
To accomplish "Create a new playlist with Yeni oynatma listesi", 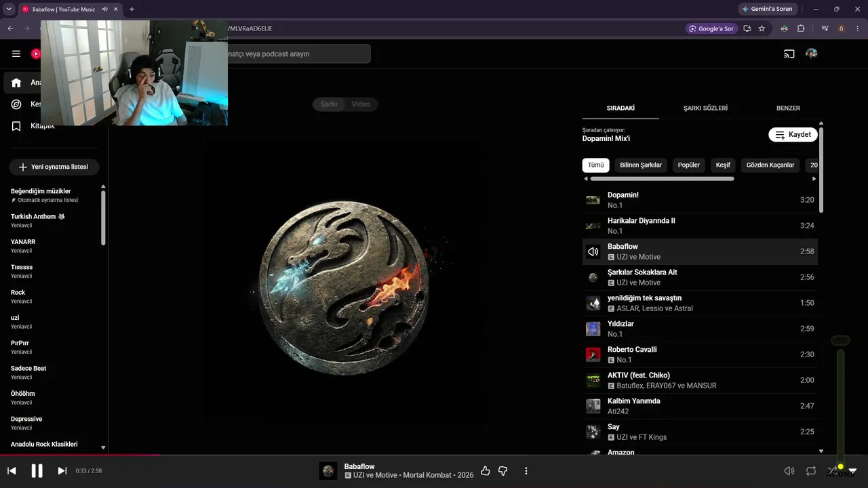I will click(54, 167).
